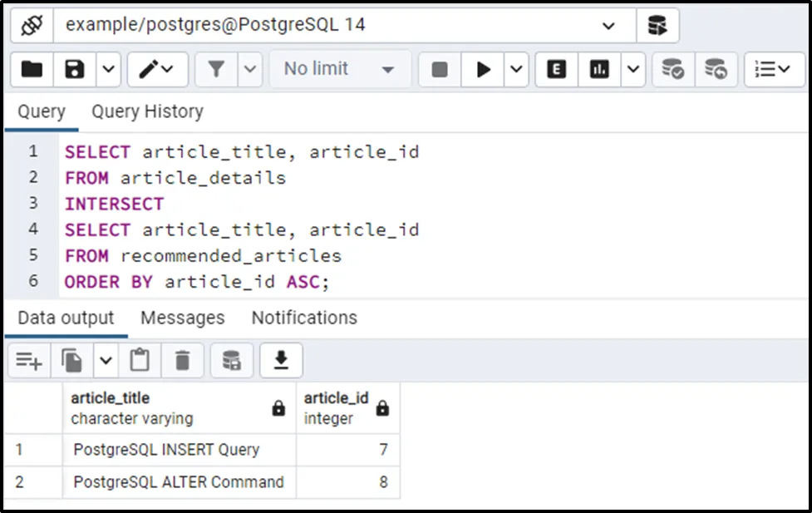Screen dimensions: 812x513
Task: Switch to the Query History tab
Action: pos(147,111)
